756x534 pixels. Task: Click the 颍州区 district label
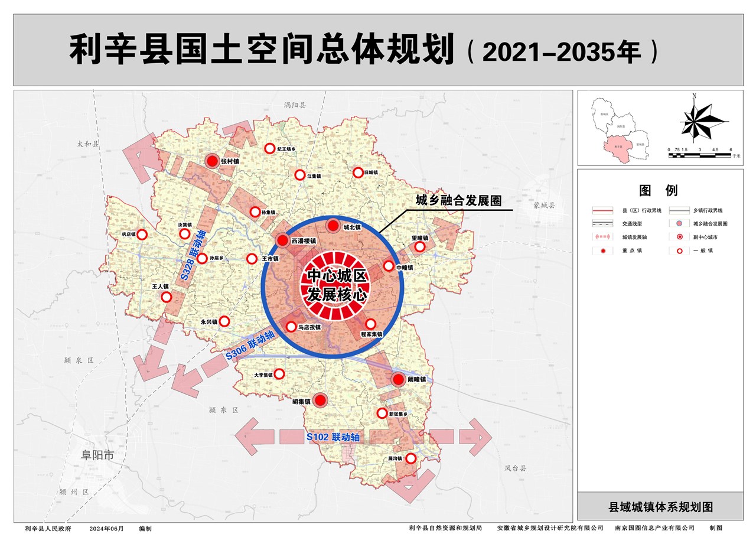(x=74, y=491)
